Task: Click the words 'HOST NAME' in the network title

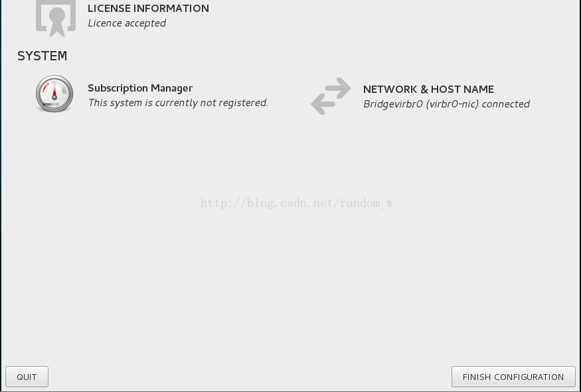Action: click(462, 89)
